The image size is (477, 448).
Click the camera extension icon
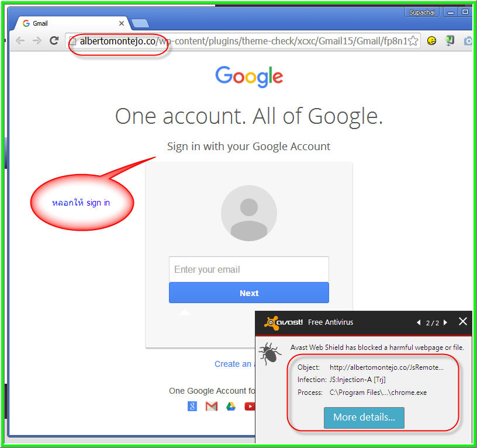(468, 41)
